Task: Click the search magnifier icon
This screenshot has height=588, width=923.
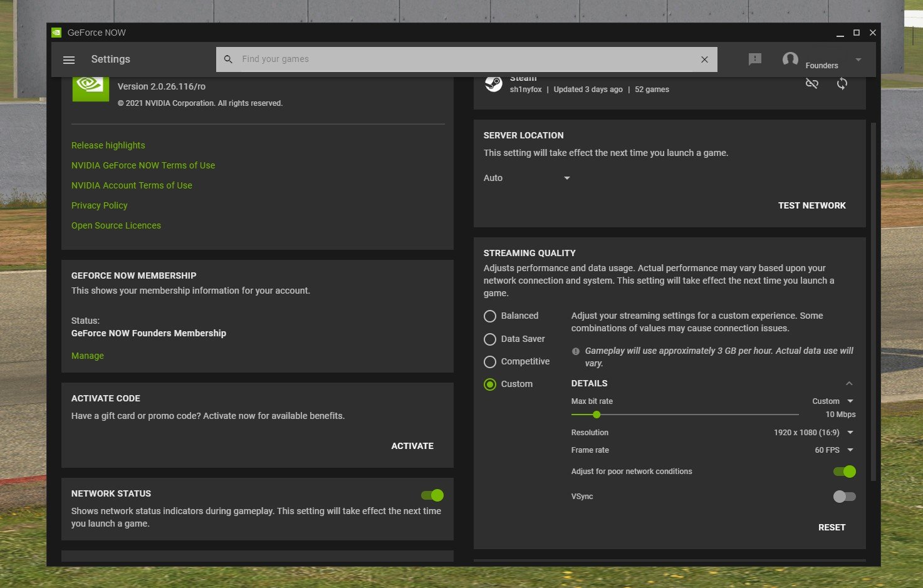Action: tap(228, 59)
